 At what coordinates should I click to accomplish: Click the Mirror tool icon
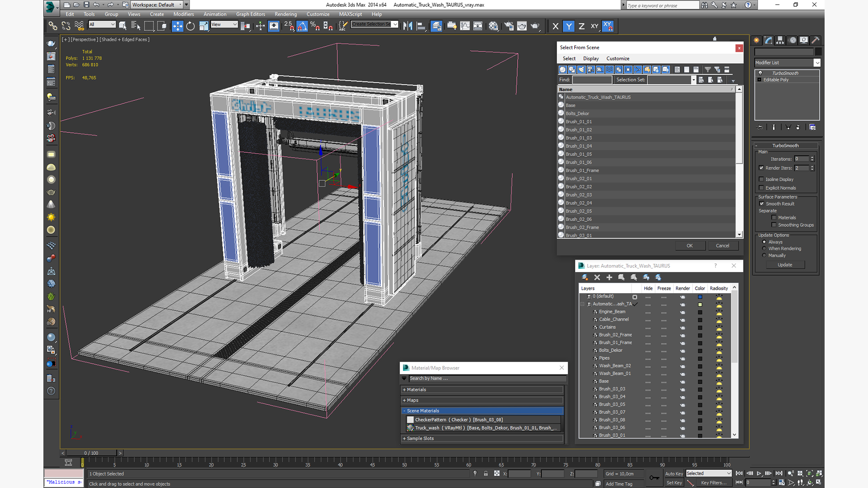[x=407, y=26]
